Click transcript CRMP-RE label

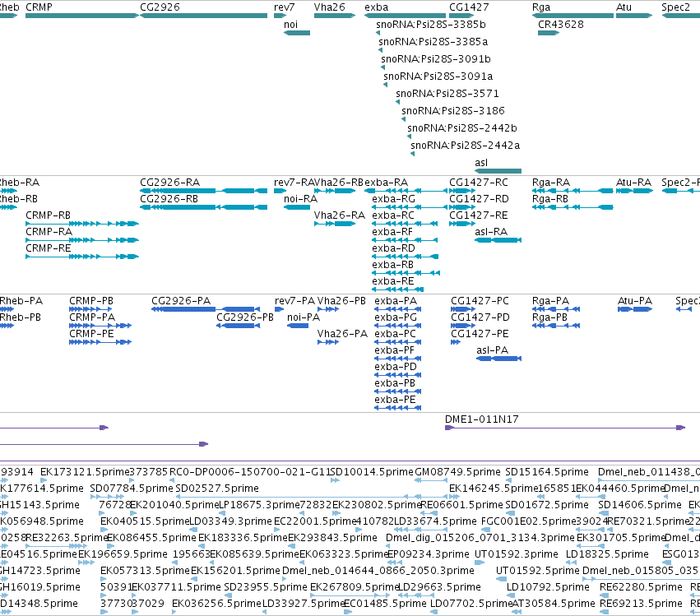click(x=48, y=248)
